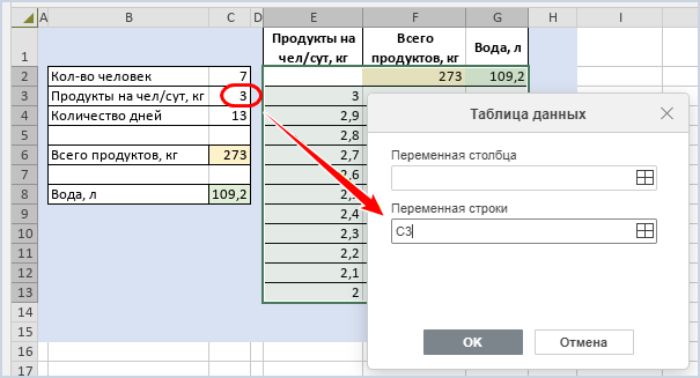Viewport: 700px width, 378px height.
Task: Click header cell E1 'Продукты на чел/сут, кг'
Action: coord(313,47)
